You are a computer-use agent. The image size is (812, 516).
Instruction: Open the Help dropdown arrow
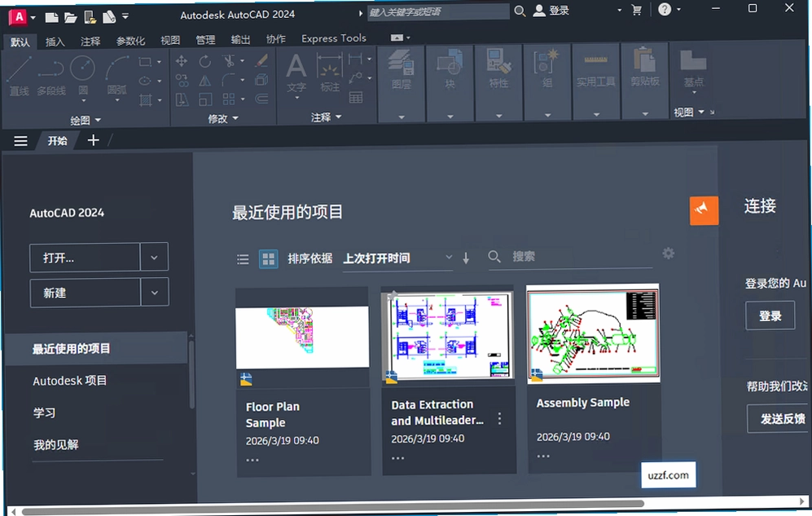click(679, 9)
